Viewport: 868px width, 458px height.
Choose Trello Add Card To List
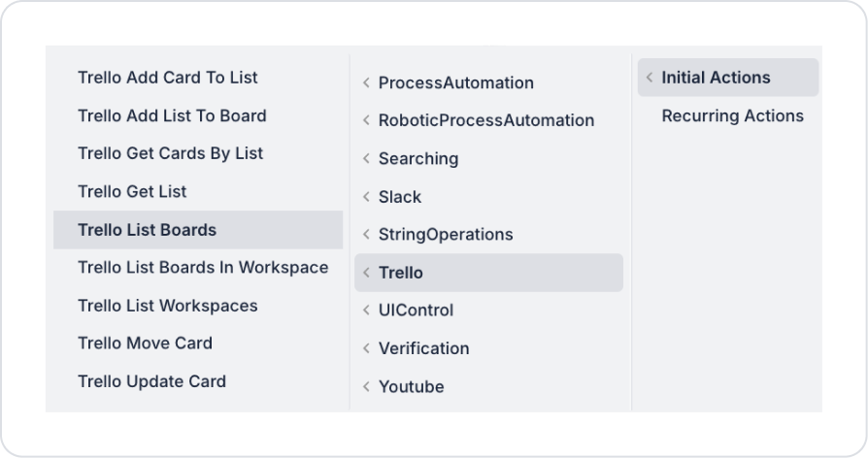tap(168, 78)
